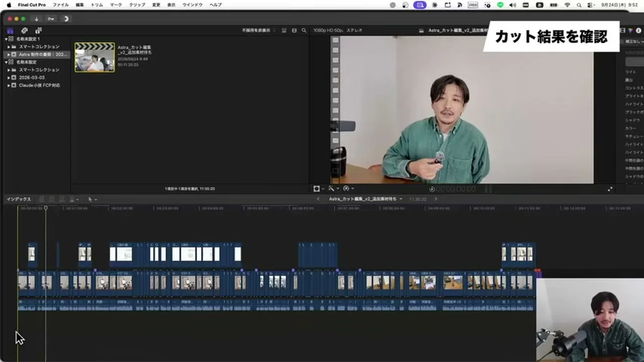
Task: Open the 編集 menu
Action: coord(80,5)
